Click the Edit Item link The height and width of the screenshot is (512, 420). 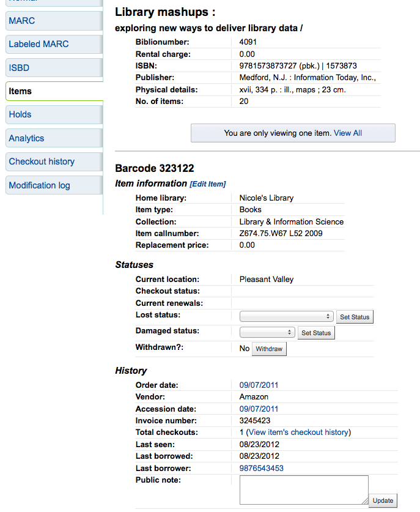point(208,184)
